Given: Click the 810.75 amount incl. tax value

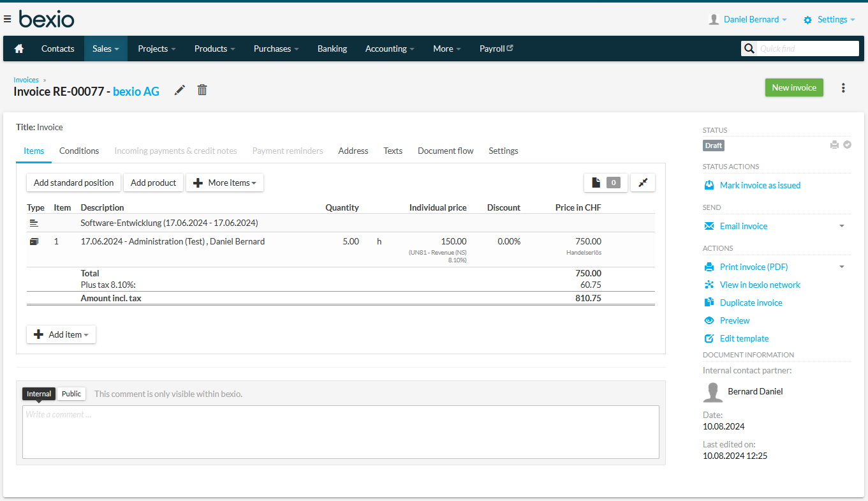Looking at the screenshot, I should point(588,298).
